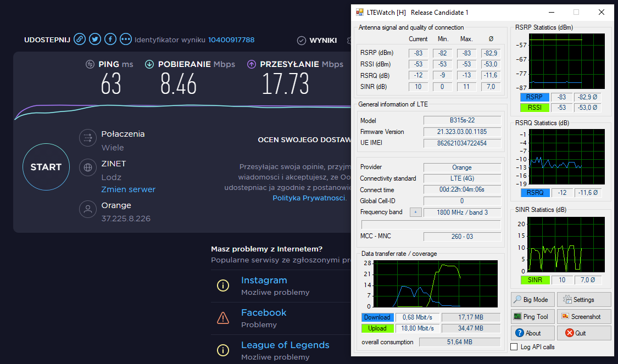The height and width of the screenshot is (364, 618).
Task: Click the Provider field showing Orange
Action: coord(462,167)
